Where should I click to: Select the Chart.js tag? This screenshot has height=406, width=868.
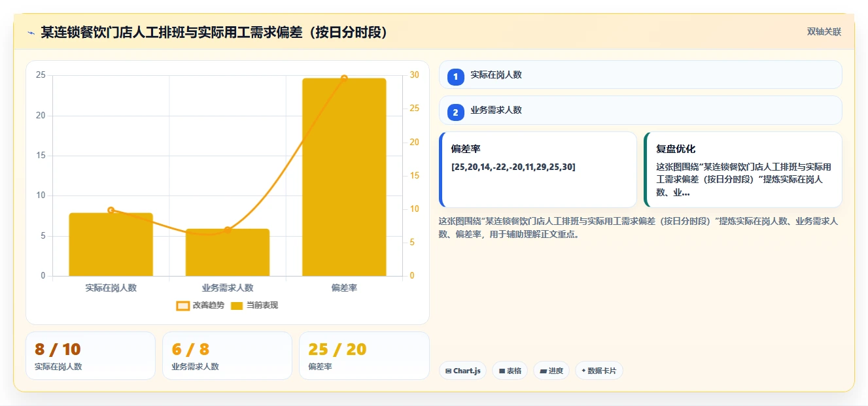[462, 371]
